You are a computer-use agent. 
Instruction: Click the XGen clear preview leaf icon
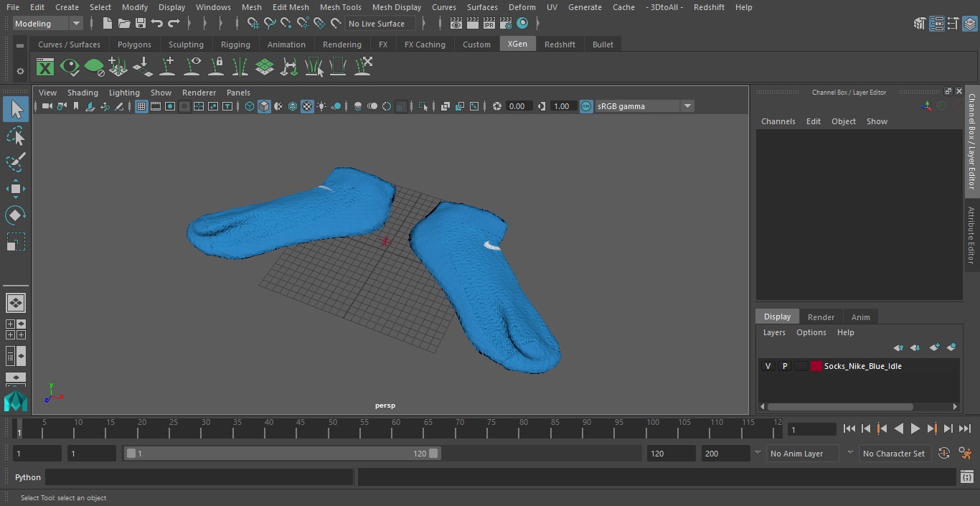[x=94, y=67]
